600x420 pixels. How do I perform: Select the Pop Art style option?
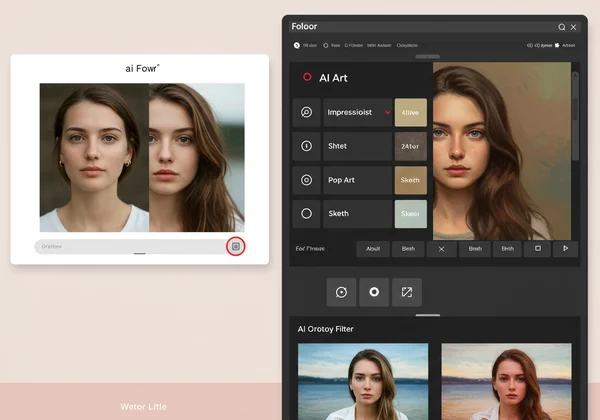point(358,180)
